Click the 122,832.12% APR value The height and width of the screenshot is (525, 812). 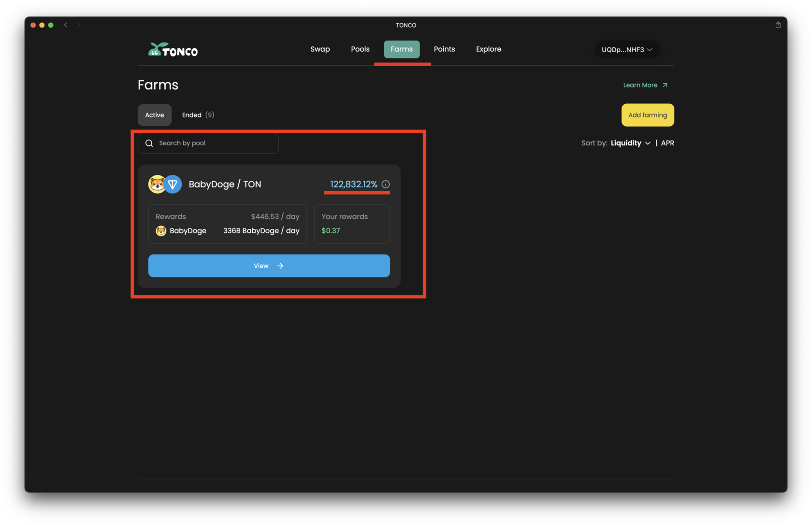(354, 184)
